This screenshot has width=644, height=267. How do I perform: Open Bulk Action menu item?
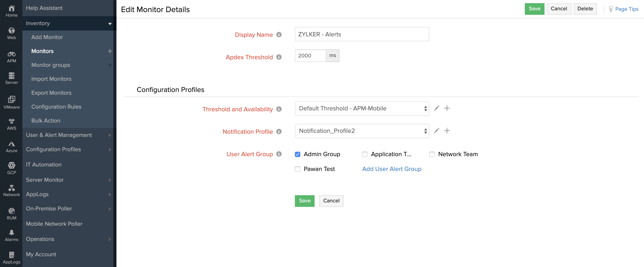click(x=46, y=121)
